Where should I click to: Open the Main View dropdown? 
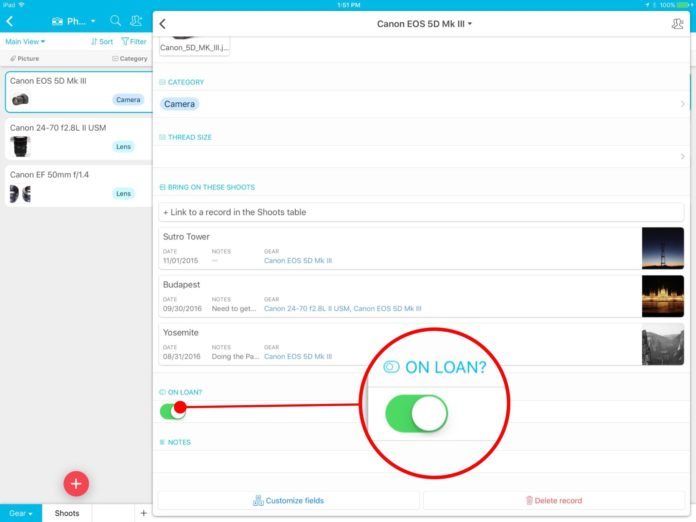click(x=25, y=41)
